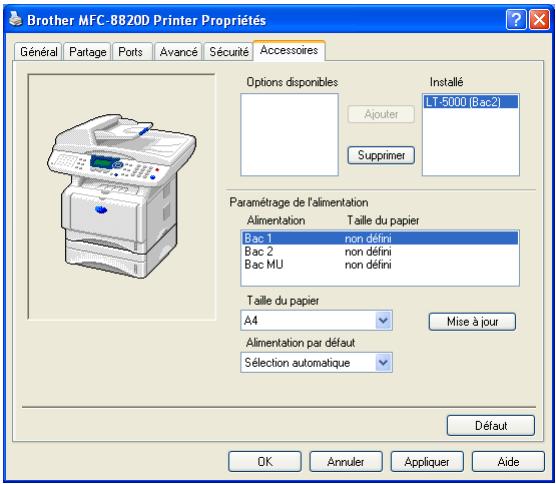Image resolution: width=556 pixels, height=484 pixels.
Task: Click the Mise à jour button
Action: click(472, 322)
